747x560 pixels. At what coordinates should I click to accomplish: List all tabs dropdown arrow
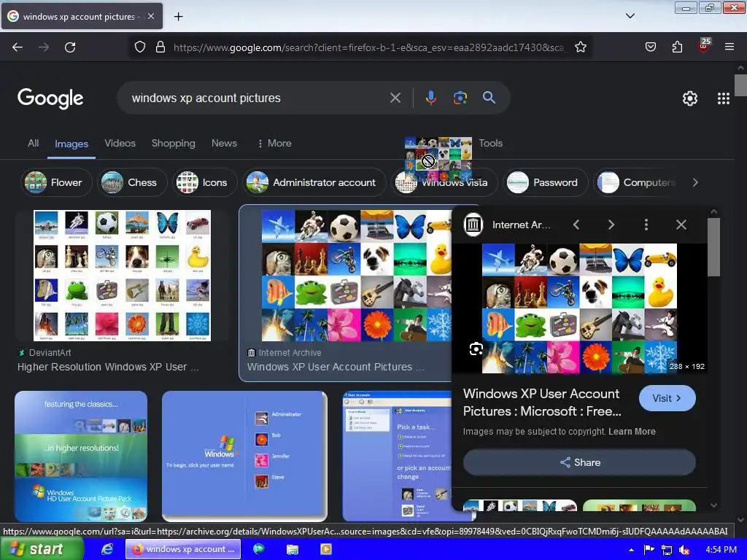(630, 16)
